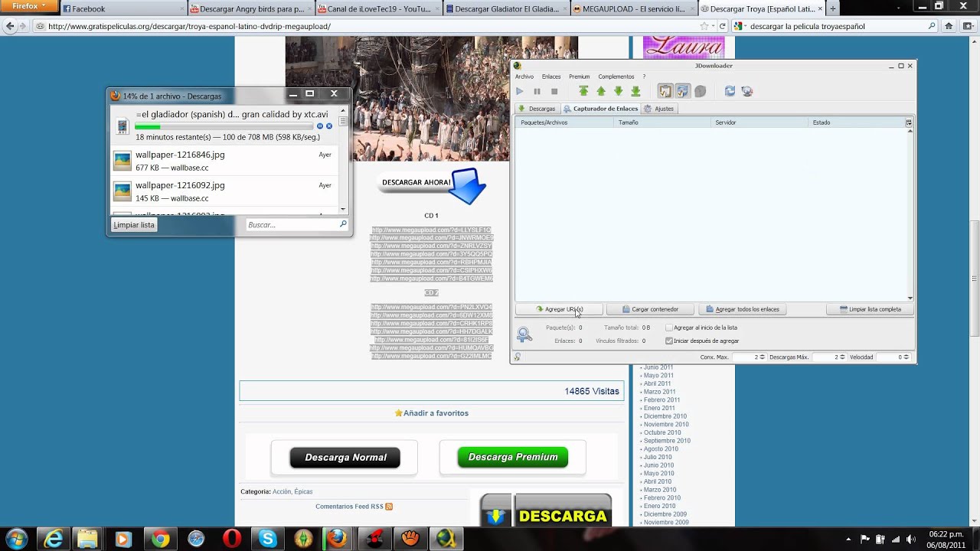980x551 pixels.
Task: Click JDownloader reconnect refresh icon
Action: [x=730, y=91]
